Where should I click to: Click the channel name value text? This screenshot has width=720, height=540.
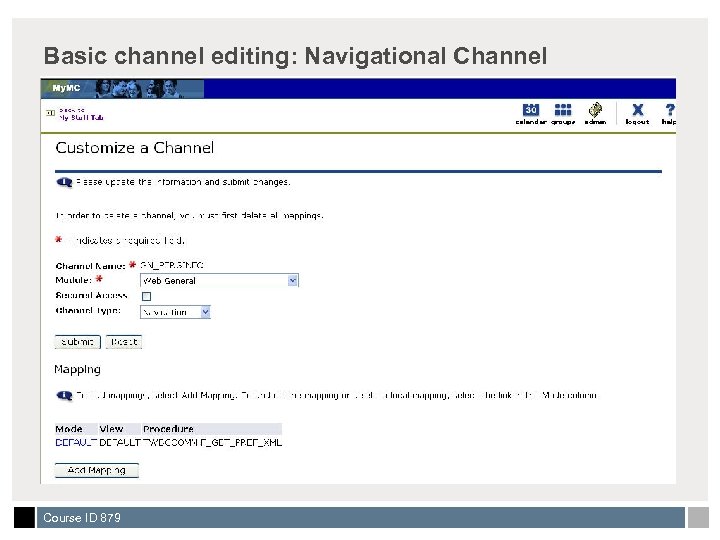click(171, 265)
